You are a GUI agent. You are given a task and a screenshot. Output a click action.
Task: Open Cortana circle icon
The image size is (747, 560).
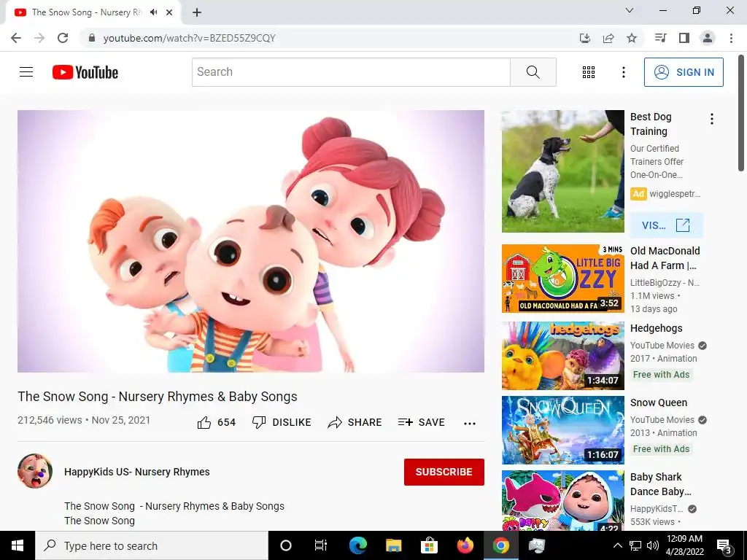point(285,545)
